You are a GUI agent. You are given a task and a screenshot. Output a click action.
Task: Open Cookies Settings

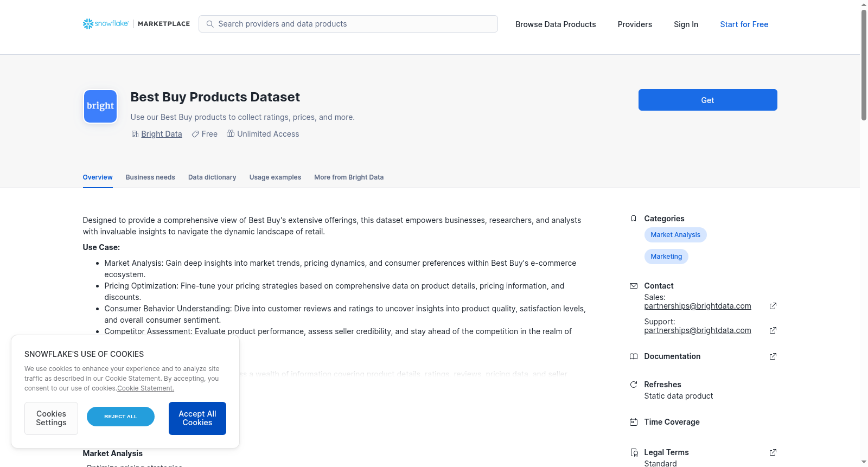click(x=51, y=418)
